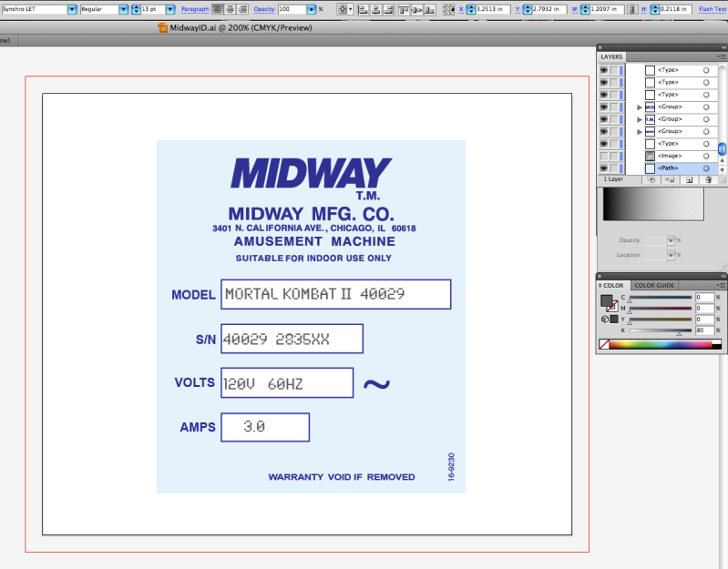Expand the MID thumbnail <Group>
Image resolution: width=728 pixels, height=569 pixels.
click(x=640, y=107)
